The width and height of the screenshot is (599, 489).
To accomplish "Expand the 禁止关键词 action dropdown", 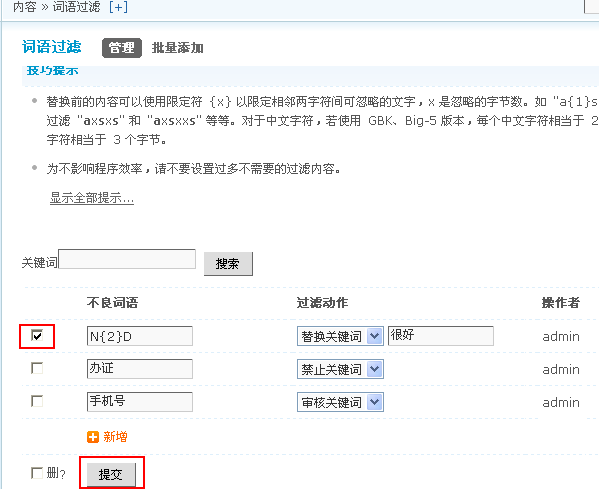I will point(340,369).
